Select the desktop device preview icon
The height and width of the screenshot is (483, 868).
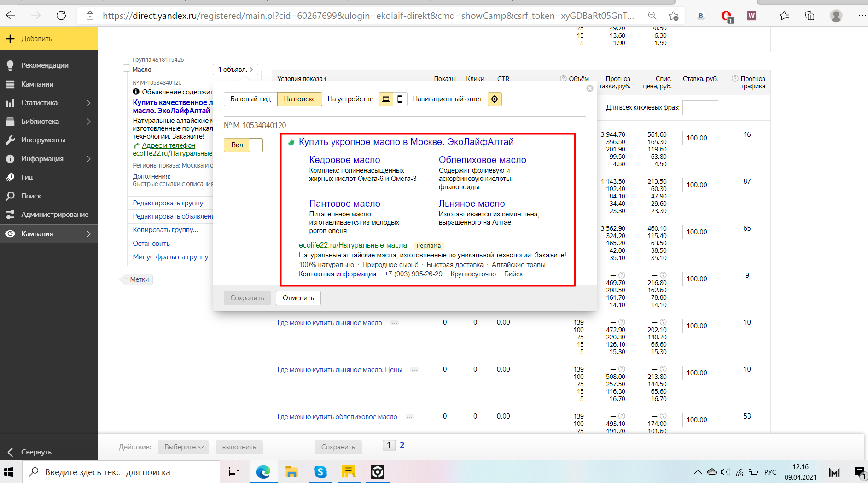[x=386, y=99]
